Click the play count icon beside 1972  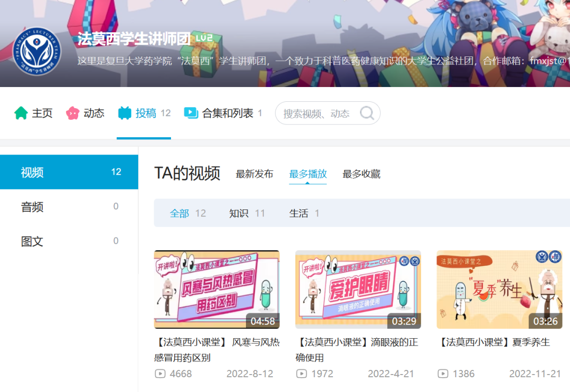pyautogui.click(x=301, y=374)
